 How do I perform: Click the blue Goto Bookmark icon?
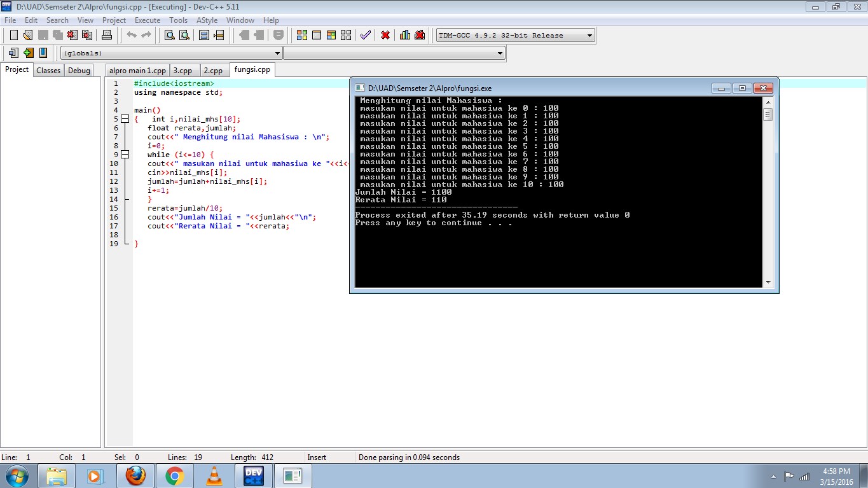(43, 53)
